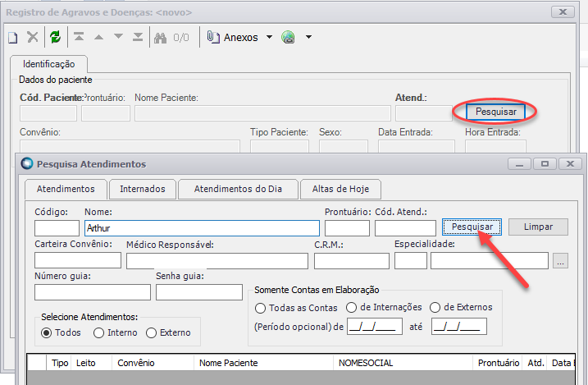
Task: Go to next record down arrow
Action: pos(118,36)
